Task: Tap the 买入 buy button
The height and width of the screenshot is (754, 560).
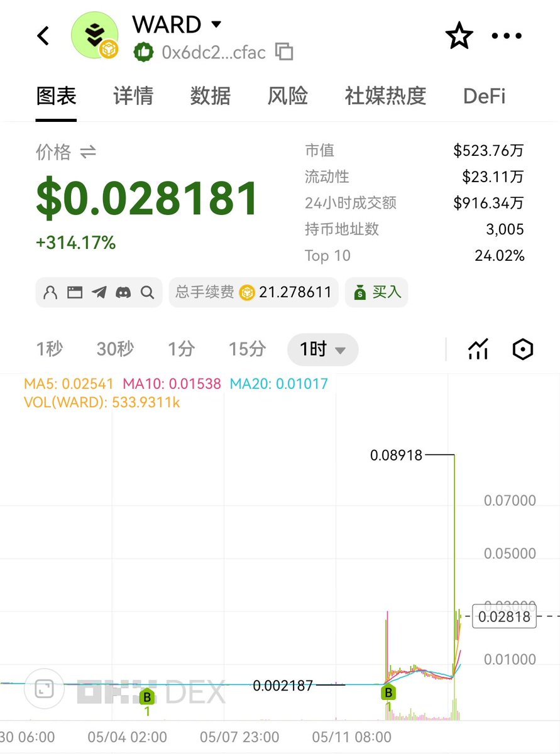Action: click(x=376, y=292)
